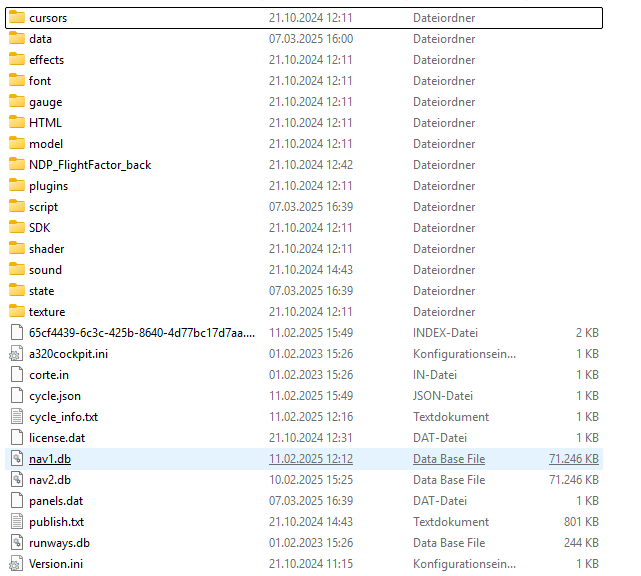Image resolution: width=641 pixels, height=576 pixels.
Task: Select the gauge folder icon
Action: [17, 101]
